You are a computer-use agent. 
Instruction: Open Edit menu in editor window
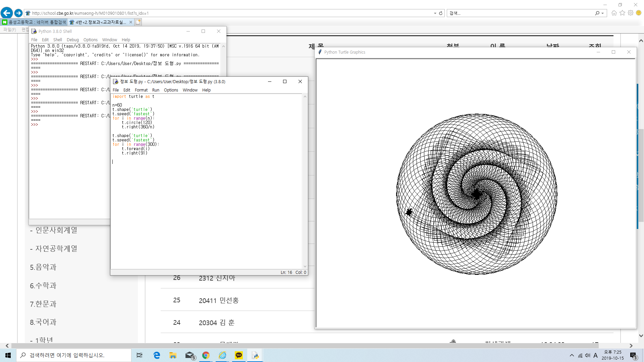click(127, 90)
